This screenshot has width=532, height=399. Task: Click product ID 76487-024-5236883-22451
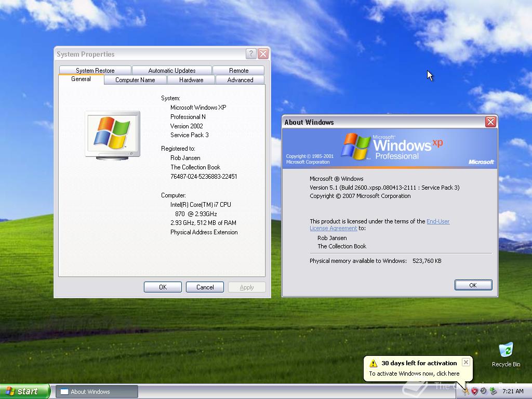pyautogui.click(x=204, y=177)
